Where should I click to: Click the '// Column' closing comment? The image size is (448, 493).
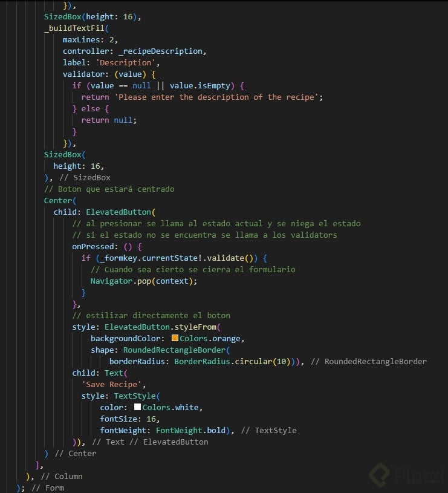click(62, 476)
